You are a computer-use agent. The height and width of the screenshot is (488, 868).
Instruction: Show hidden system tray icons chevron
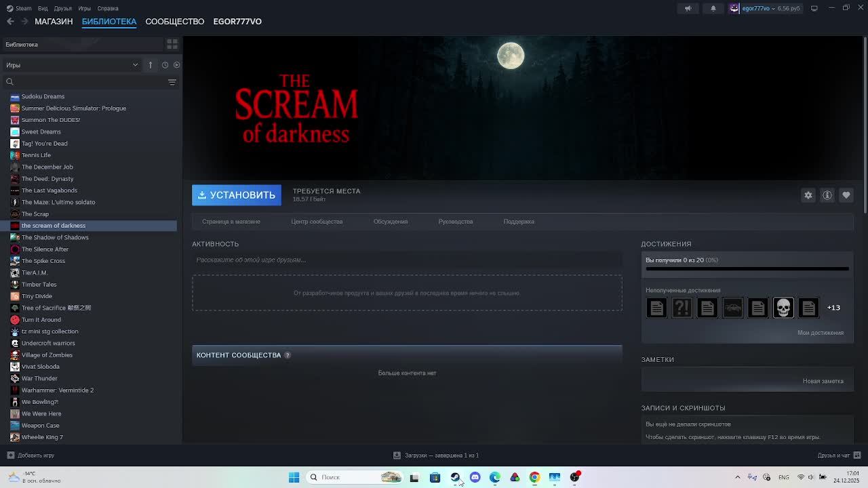(x=738, y=477)
